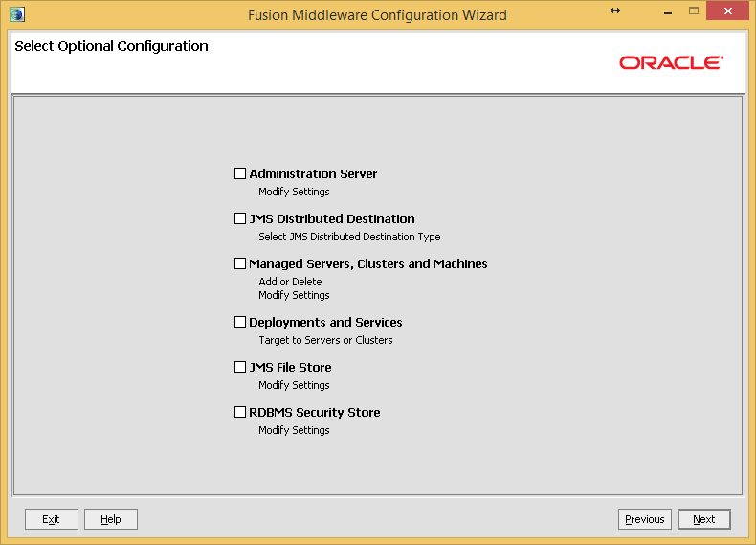
Task: Click Select JMS Distributed Destination Type text
Action: [349, 237]
